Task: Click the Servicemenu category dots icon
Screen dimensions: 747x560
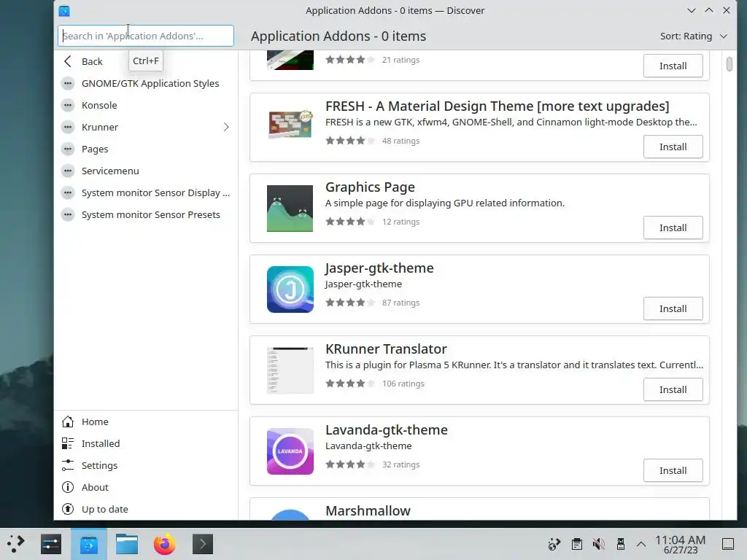Action: pos(68,171)
